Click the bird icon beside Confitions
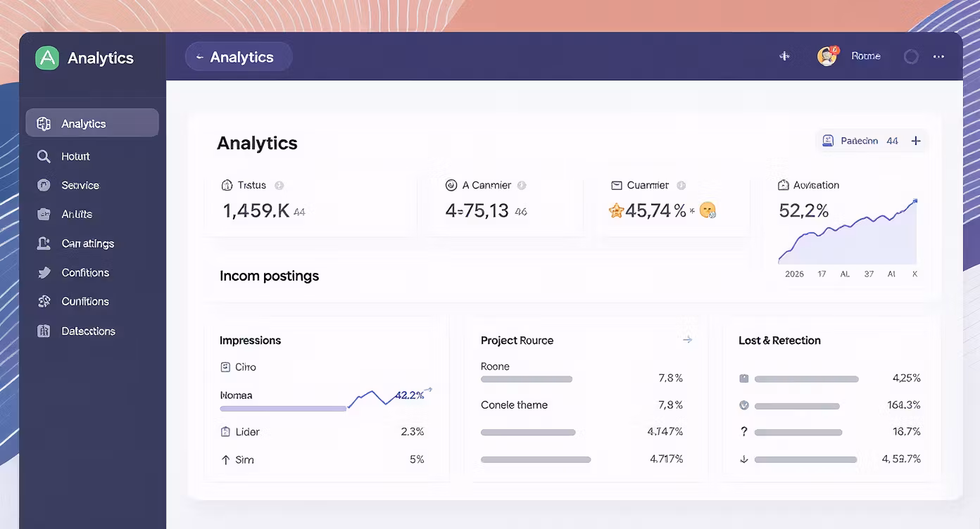Screen dimensions: 980x529 (x=44, y=272)
